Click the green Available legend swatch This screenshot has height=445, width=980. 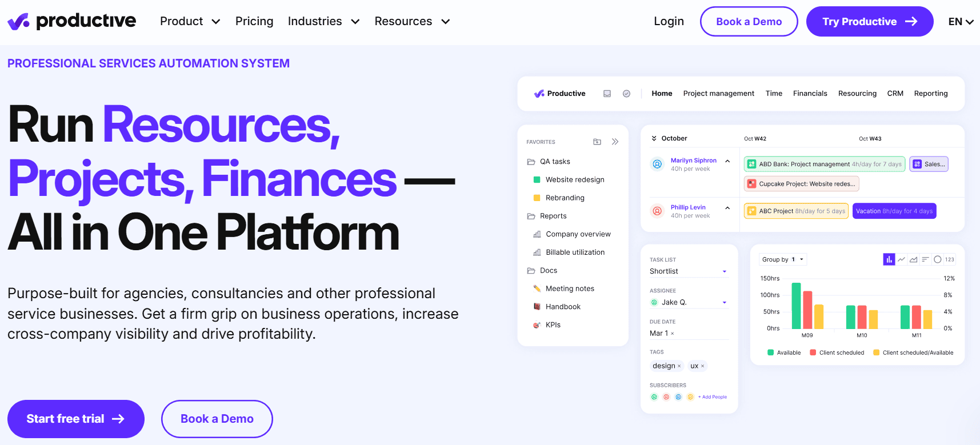coord(771,353)
